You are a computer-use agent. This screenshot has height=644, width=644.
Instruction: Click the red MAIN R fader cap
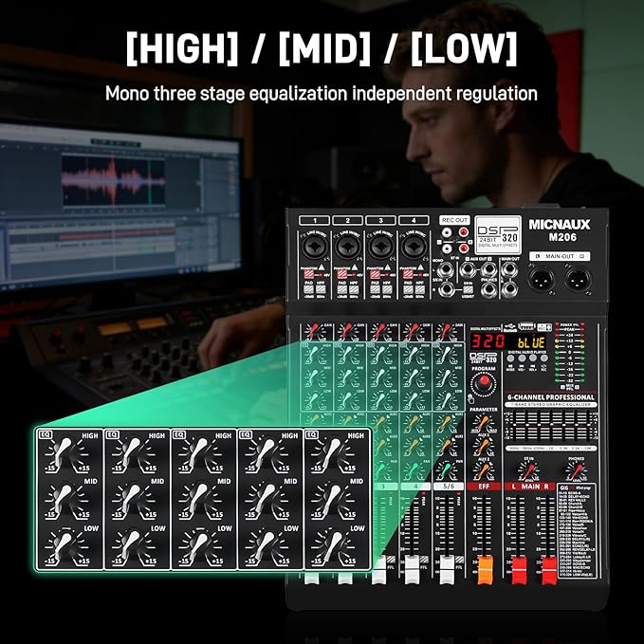(x=549, y=570)
